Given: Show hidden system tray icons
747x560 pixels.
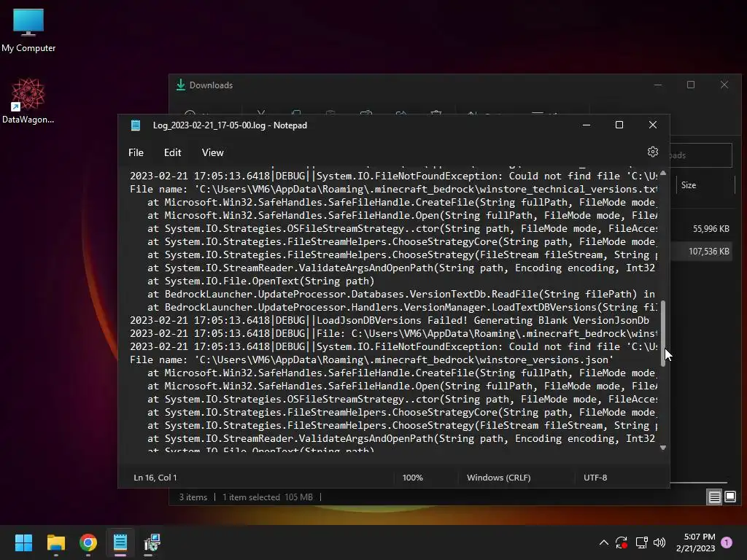Looking at the screenshot, I should click(603, 542).
